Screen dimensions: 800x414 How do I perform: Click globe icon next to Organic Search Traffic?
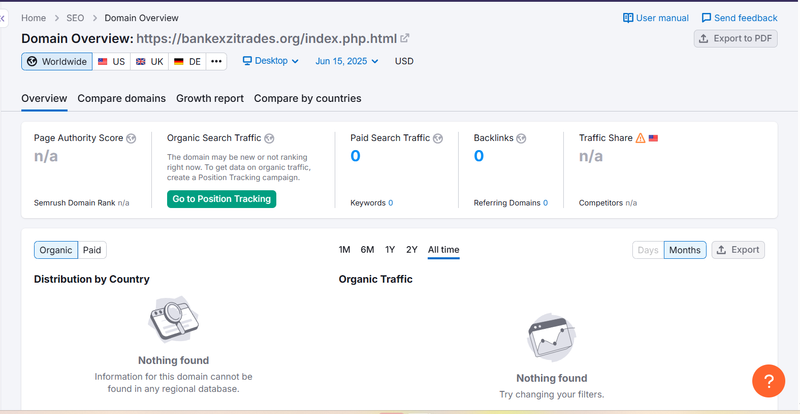(269, 138)
